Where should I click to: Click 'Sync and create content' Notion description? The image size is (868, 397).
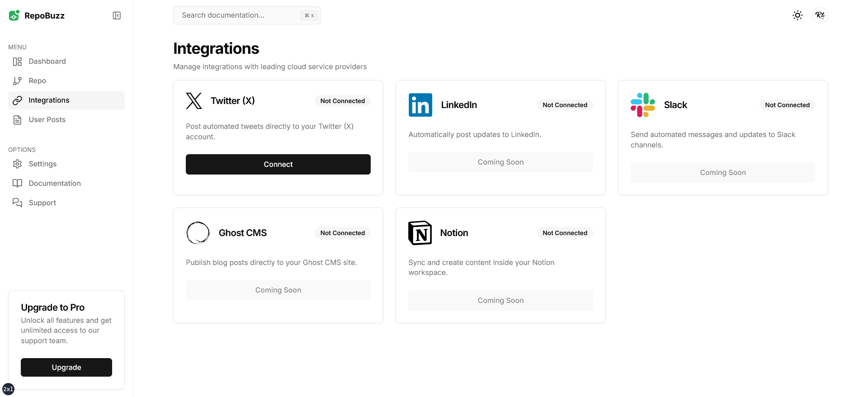[481, 268]
